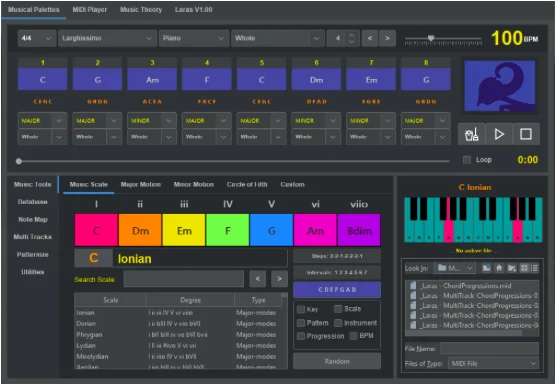This screenshot has width=557, height=384.
Task: Tick the Progression checkbox
Action: click(301, 336)
